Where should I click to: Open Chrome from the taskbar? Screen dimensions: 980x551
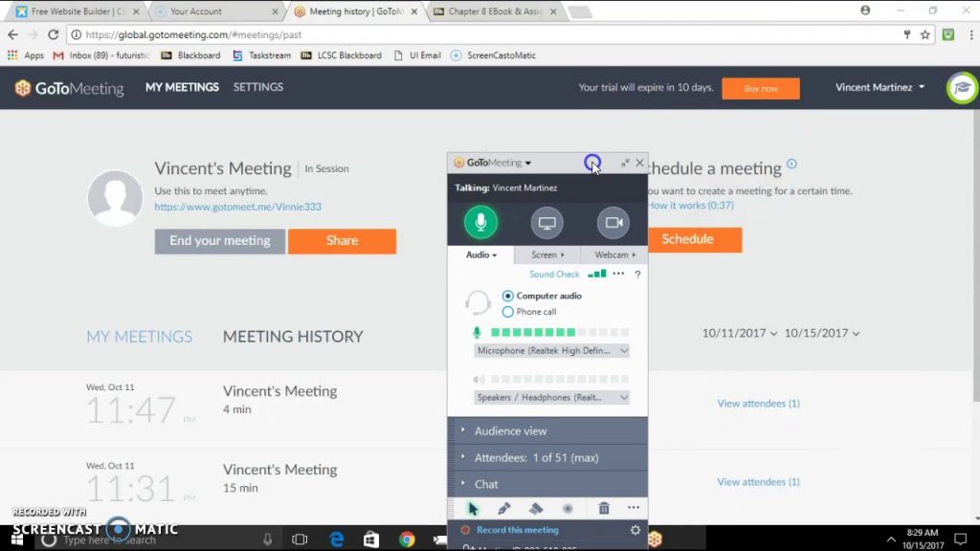pyautogui.click(x=407, y=540)
